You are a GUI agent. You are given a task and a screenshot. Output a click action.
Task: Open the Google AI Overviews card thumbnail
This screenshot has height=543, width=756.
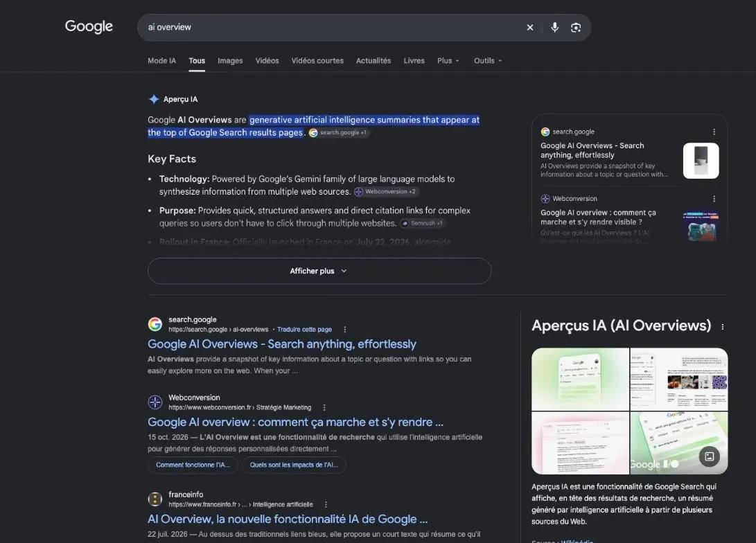pos(701,161)
